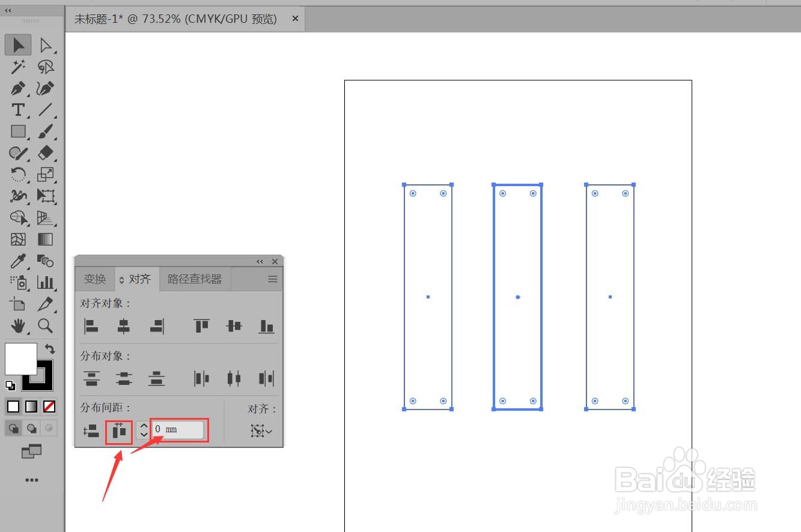Click horizontal distribute center button
801x532 pixels.
(234, 378)
